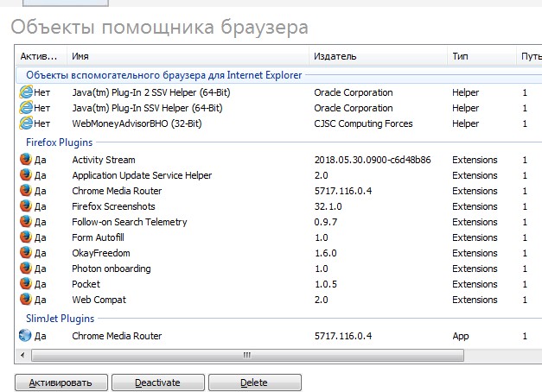Sort by the Путь column header

click(x=530, y=56)
